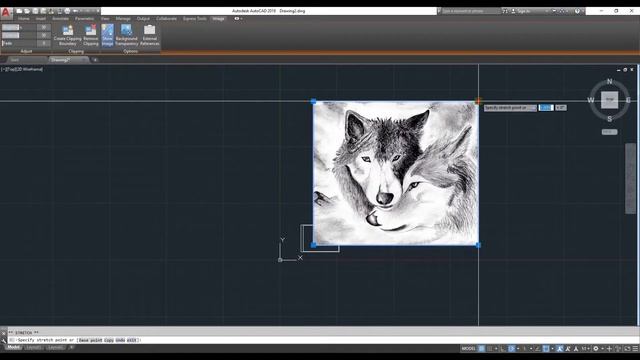640x360 pixels.
Task: Open the View ribbon tab
Action: pyautogui.click(x=105, y=19)
